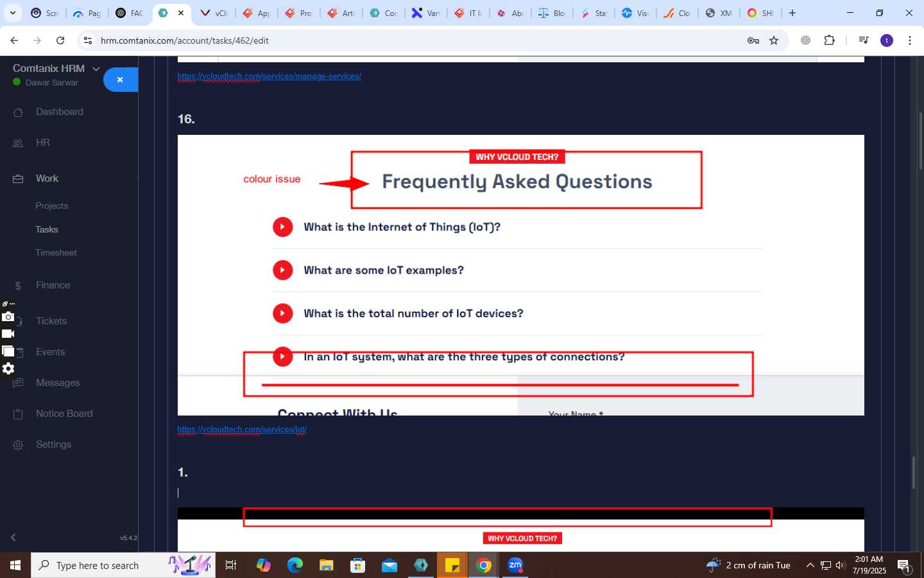Open Tasks under Work

[46, 229]
